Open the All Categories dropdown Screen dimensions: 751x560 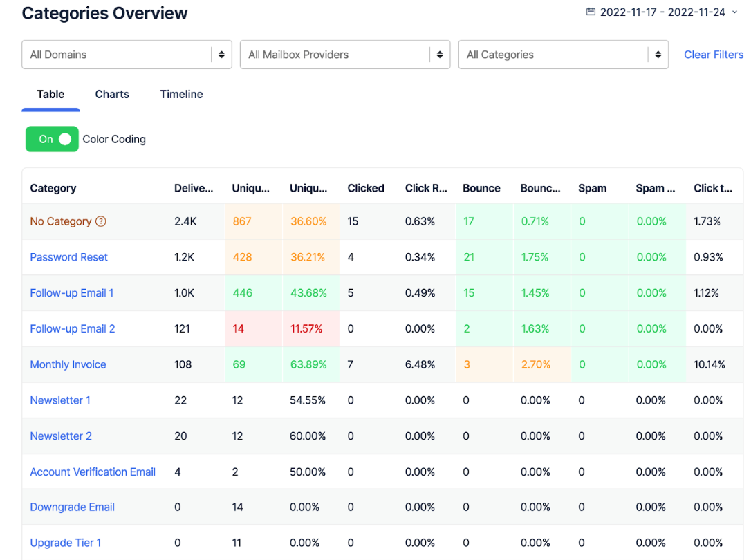tap(563, 54)
